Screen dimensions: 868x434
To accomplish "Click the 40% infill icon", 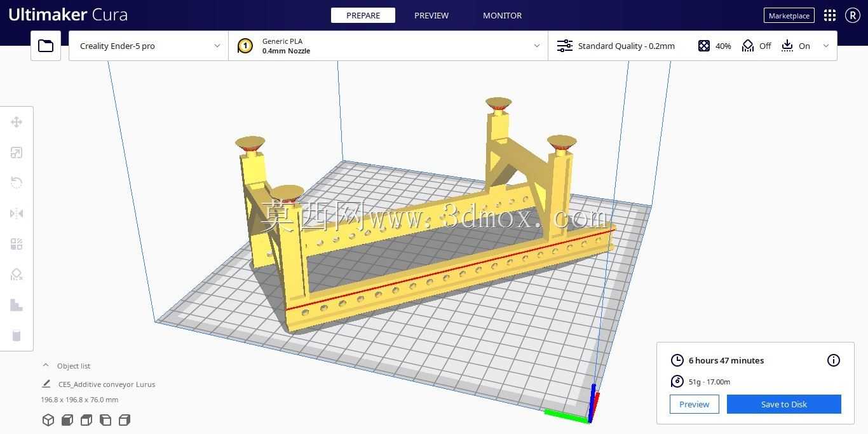I will (x=704, y=46).
